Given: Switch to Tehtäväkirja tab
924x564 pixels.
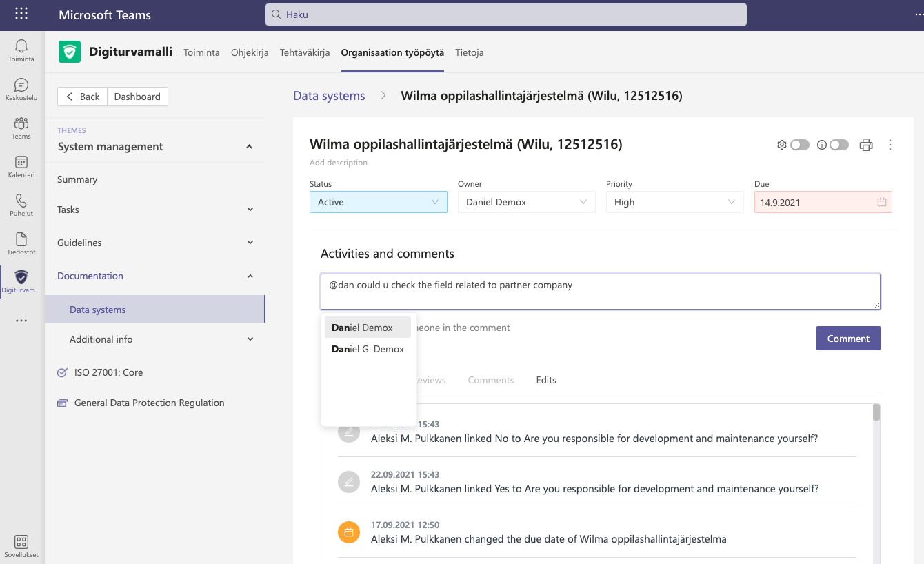Looking at the screenshot, I should pos(305,52).
